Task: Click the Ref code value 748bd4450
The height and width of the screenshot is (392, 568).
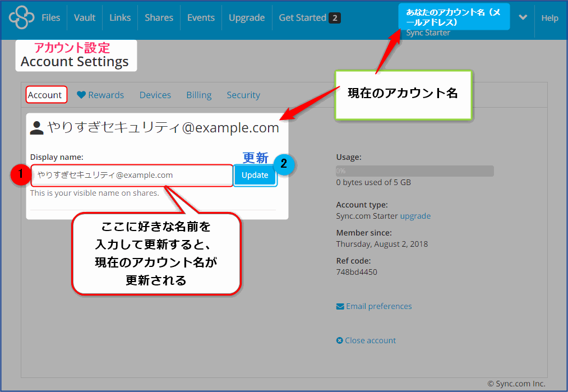Action: click(357, 272)
